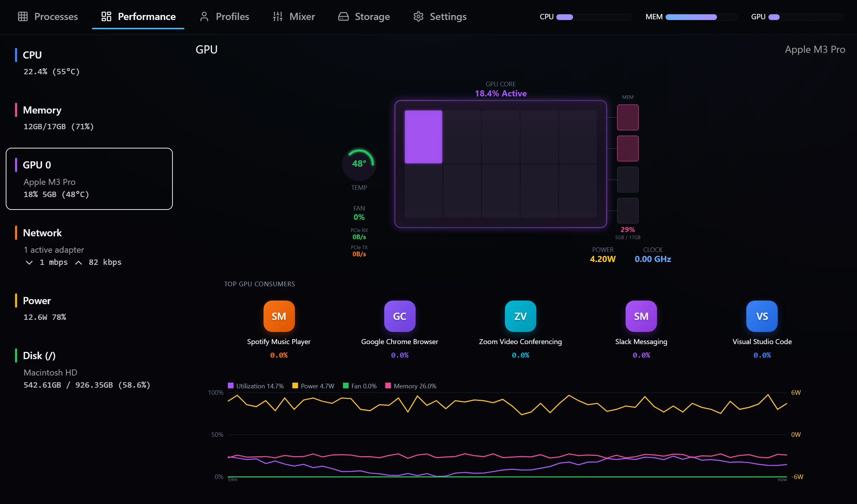857x504 pixels.
Task: Toggle Utilization 14.7% legend series
Action: point(256,386)
